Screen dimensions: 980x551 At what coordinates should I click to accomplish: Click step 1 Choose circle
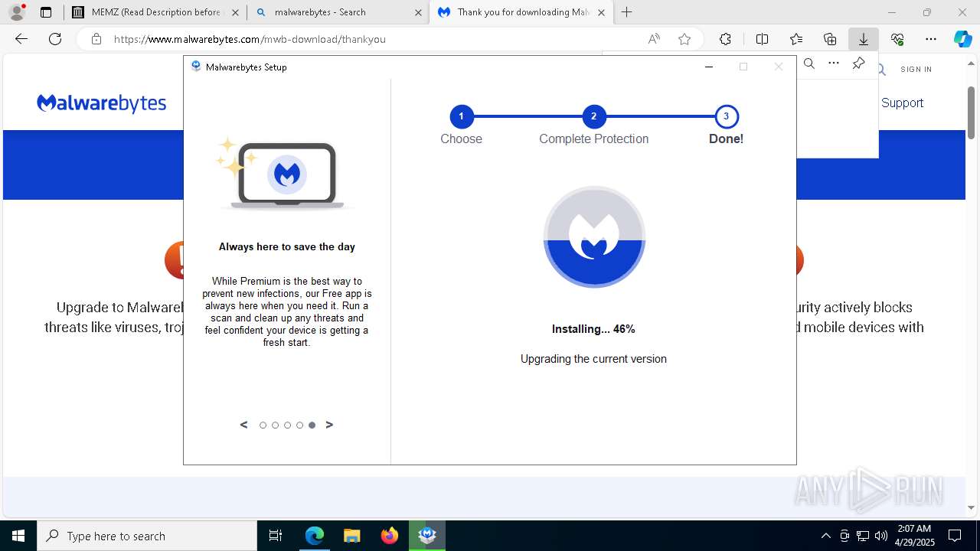pyautogui.click(x=461, y=116)
